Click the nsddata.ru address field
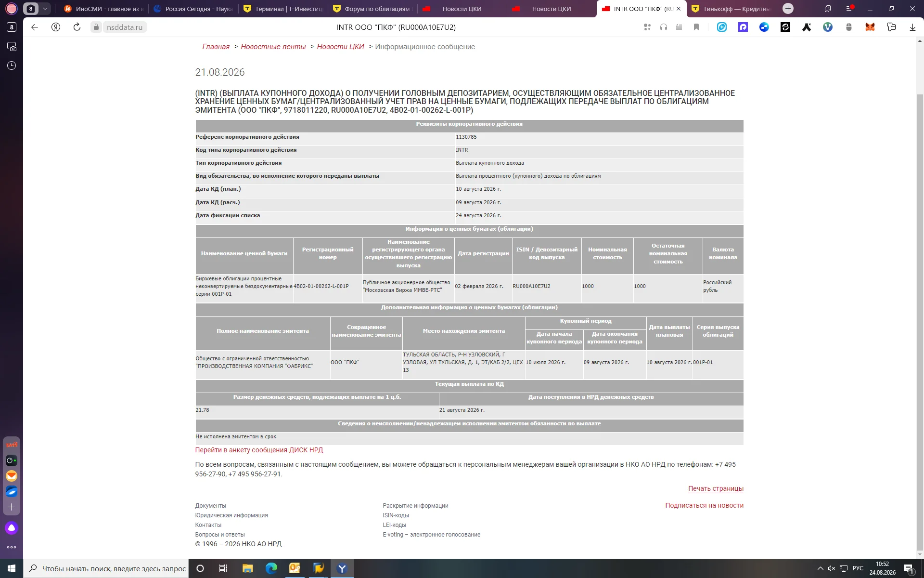The width and height of the screenshot is (924, 578). 125,27
